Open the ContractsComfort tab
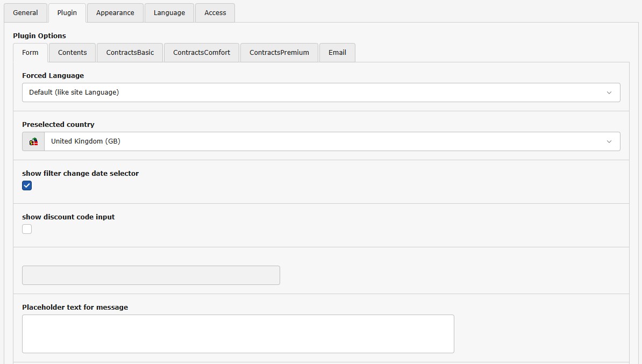 tap(202, 53)
